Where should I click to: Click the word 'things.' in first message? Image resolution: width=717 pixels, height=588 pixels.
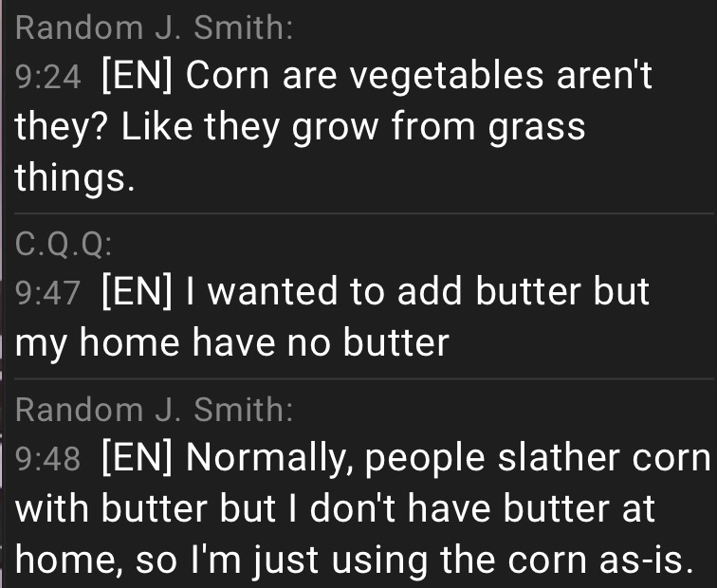(75, 178)
